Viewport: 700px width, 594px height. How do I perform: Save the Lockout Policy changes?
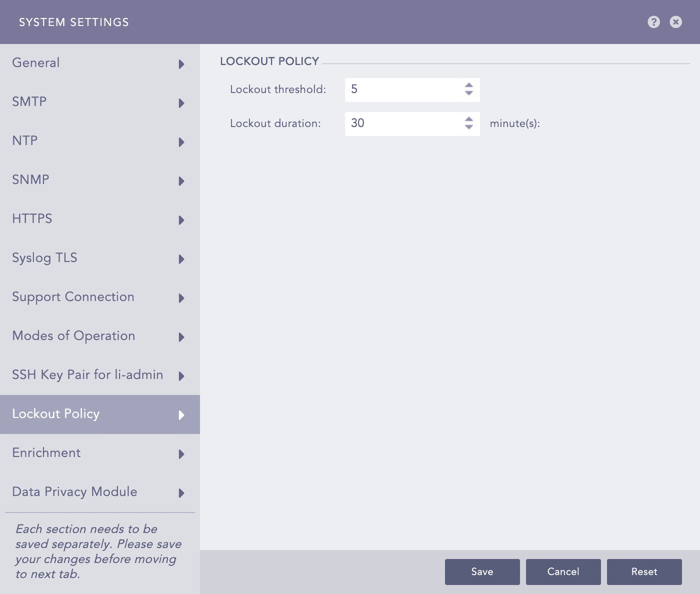[x=481, y=571]
